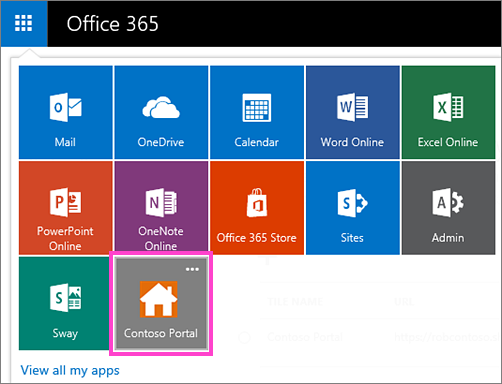Open the ellipsis menu on Contoso Portal tile
Viewport: 502px width, 384px height.
pyautogui.click(x=192, y=269)
